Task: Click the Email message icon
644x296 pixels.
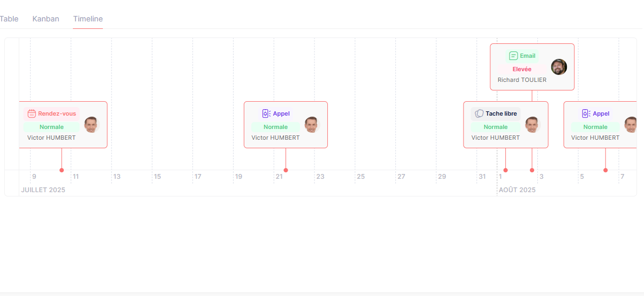Action: [513, 56]
